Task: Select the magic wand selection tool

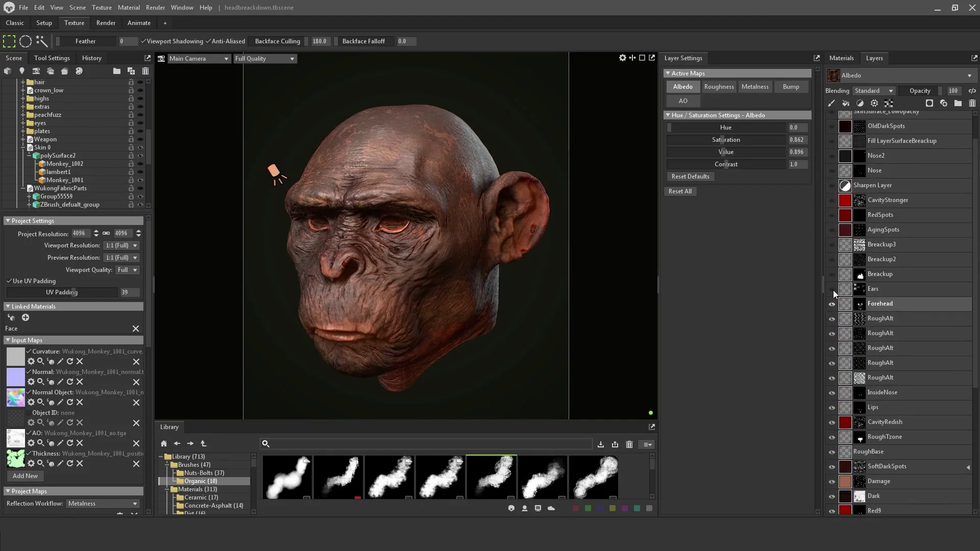Action: [42, 41]
